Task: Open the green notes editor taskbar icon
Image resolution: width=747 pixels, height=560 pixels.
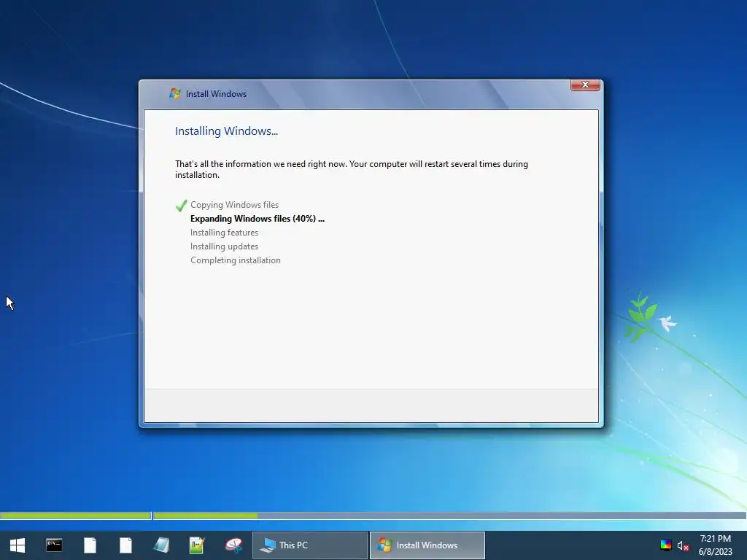Action: pyautogui.click(x=197, y=545)
